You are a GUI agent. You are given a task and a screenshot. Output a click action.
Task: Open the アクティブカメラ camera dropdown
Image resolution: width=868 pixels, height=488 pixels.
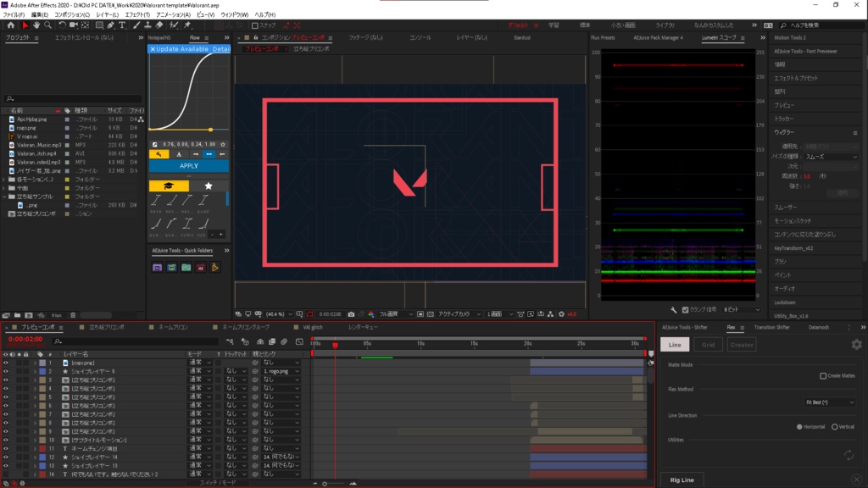click(459, 314)
